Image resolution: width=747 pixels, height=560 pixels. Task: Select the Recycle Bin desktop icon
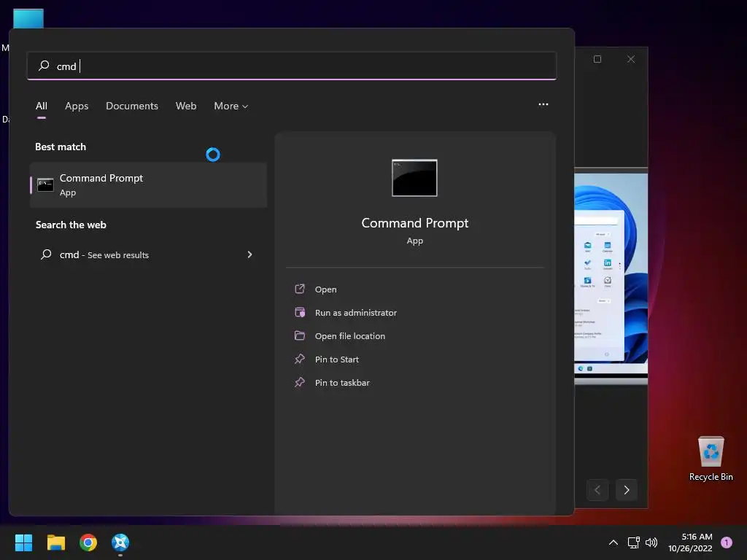(711, 459)
